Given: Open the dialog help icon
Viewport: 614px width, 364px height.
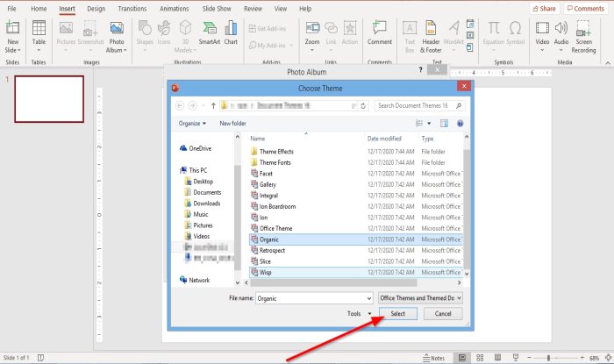Looking at the screenshot, I should 460,124.
